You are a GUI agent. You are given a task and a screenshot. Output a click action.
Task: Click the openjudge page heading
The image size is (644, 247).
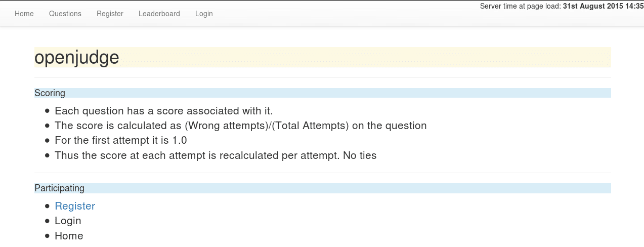tap(77, 58)
